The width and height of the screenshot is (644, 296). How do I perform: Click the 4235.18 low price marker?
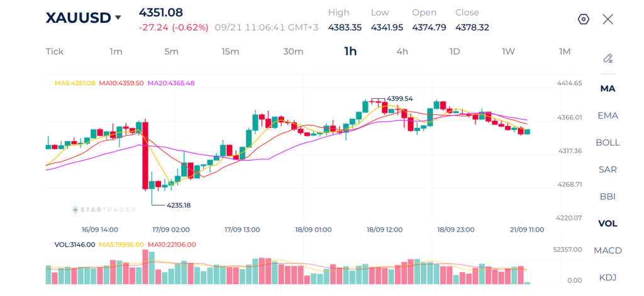click(x=178, y=205)
